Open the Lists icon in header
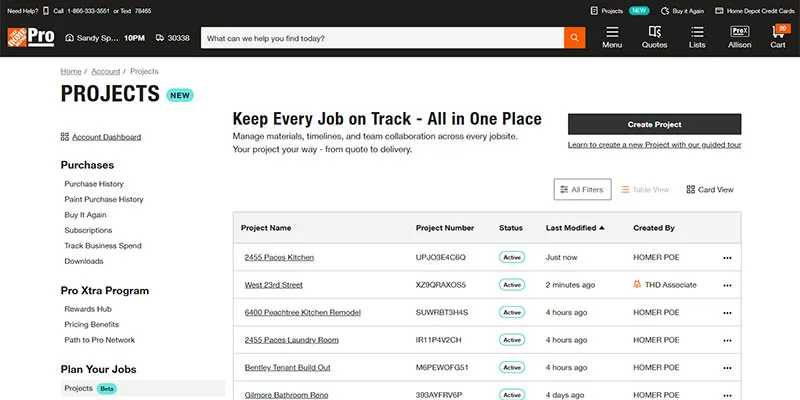 coord(697,37)
